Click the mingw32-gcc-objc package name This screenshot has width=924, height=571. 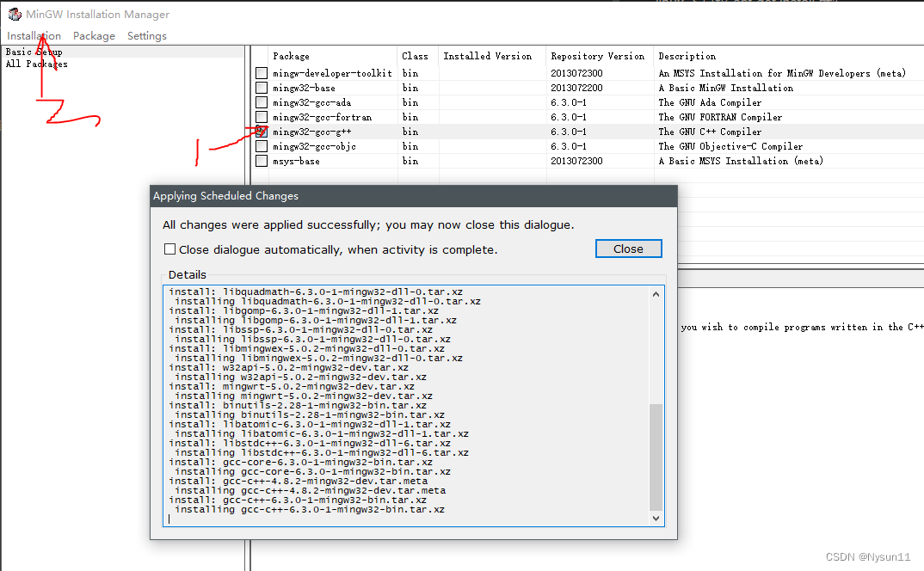314,146
